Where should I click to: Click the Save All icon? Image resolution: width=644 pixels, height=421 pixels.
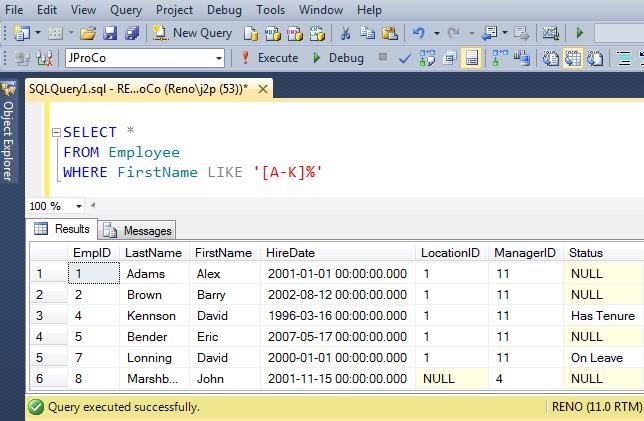click(132, 33)
